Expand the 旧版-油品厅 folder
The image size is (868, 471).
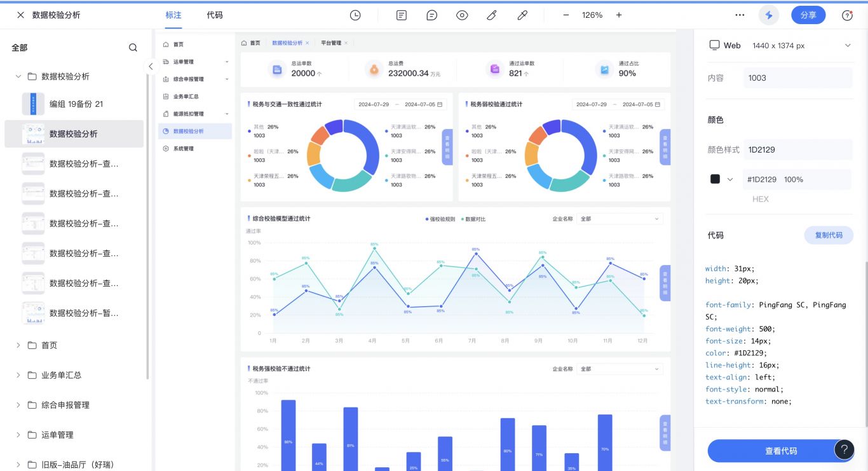[18, 465]
